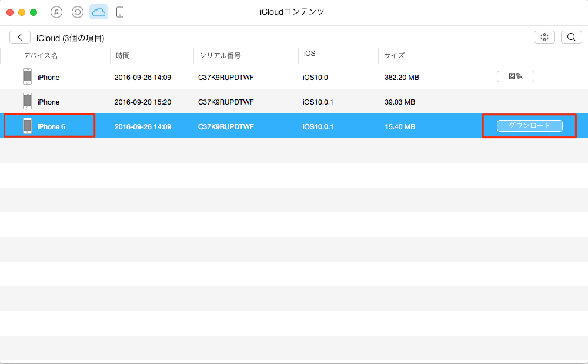588x364 pixels.
Task: Select the iPhone 6 device name
Action: pos(51,126)
